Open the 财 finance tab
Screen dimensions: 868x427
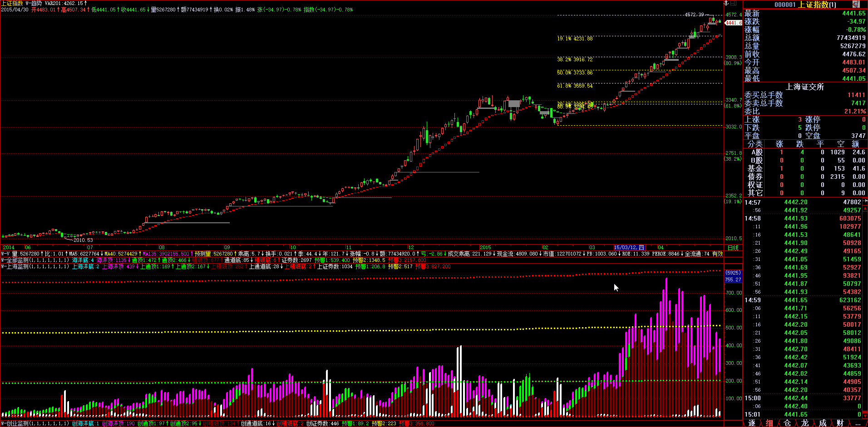840,423
